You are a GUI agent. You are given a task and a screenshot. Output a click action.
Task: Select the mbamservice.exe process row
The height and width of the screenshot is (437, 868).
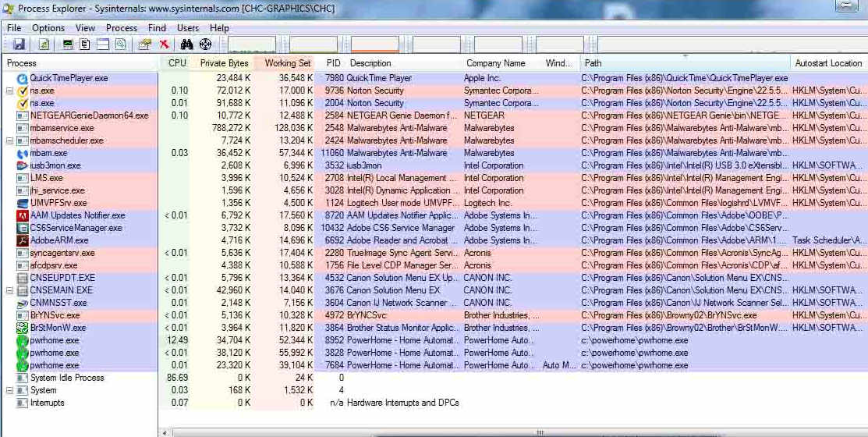[x=434, y=128]
